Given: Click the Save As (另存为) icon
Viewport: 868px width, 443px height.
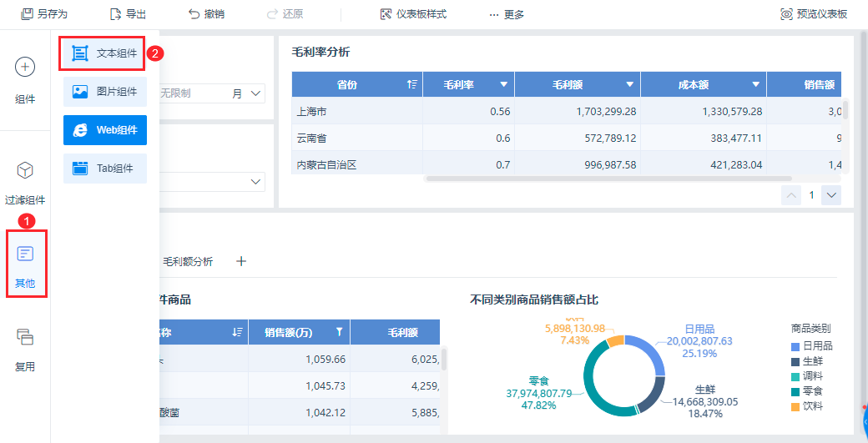Looking at the screenshot, I should pyautogui.click(x=28, y=14).
